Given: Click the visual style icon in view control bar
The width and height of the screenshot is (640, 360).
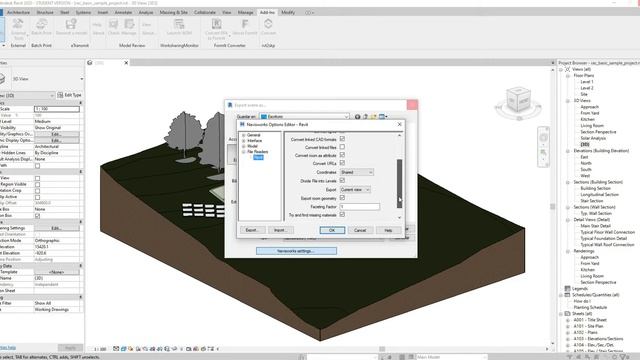Looking at the screenshot, I should pyautogui.click(x=124, y=349).
